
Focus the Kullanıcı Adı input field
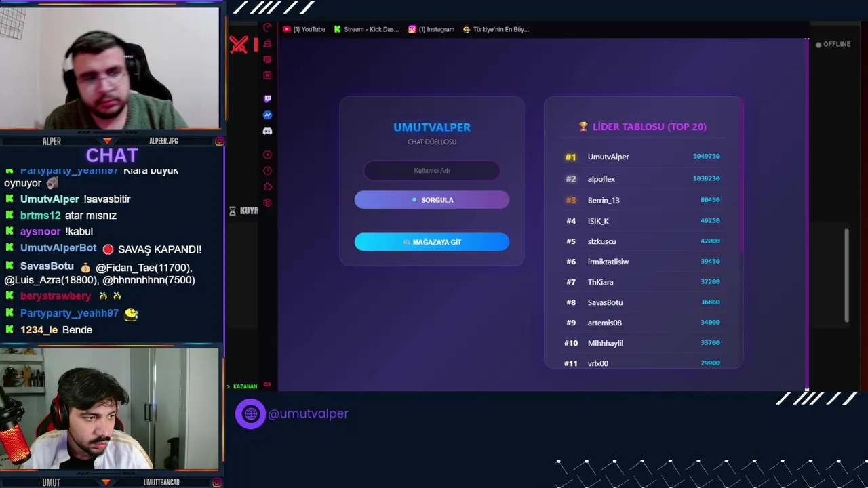tap(432, 171)
